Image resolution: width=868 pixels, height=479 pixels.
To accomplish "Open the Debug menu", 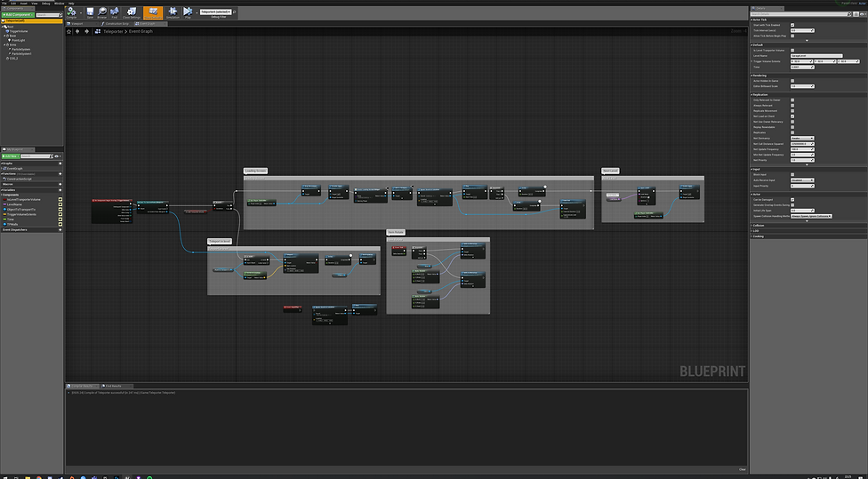I will click(46, 4).
